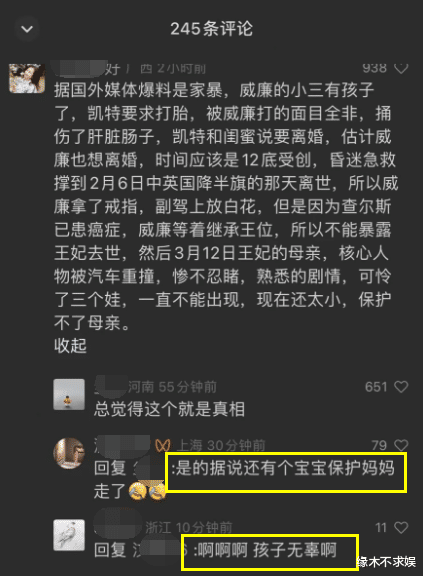Click the long top comment body text
Image resolution: width=423 pixels, height=576 pixels.
tap(226, 206)
